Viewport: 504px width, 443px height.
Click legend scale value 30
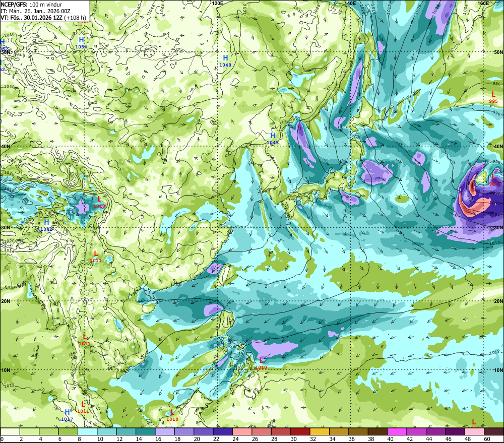pyautogui.click(x=293, y=439)
